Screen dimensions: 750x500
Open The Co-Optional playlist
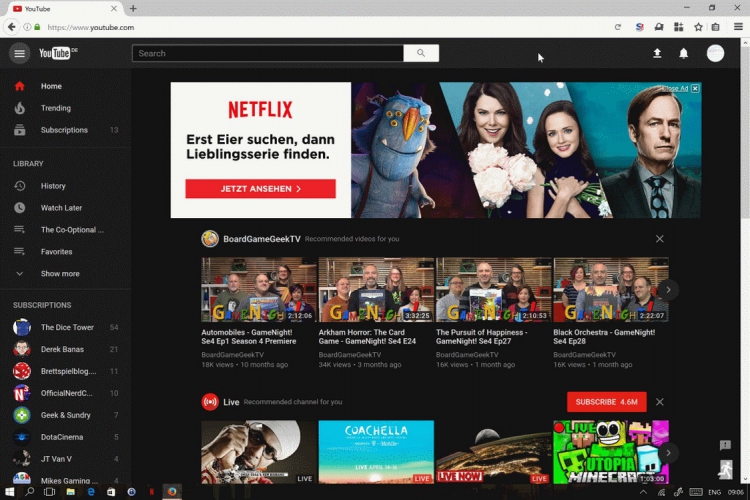coord(66,230)
